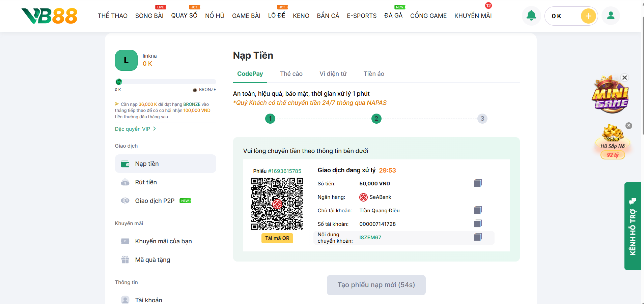Open the Tiền ảo tab
This screenshot has height=304, width=644.
(x=374, y=74)
